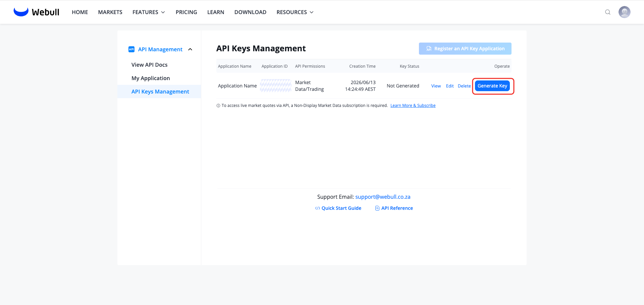This screenshot has width=644, height=305.
Task: Expand the RESOURCES dropdown menu
Action: tap(295, 12)
